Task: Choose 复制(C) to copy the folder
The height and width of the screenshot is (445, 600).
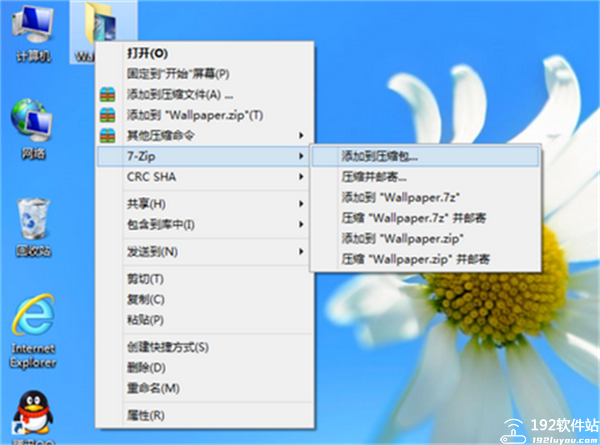Action: tap(205, 299)
